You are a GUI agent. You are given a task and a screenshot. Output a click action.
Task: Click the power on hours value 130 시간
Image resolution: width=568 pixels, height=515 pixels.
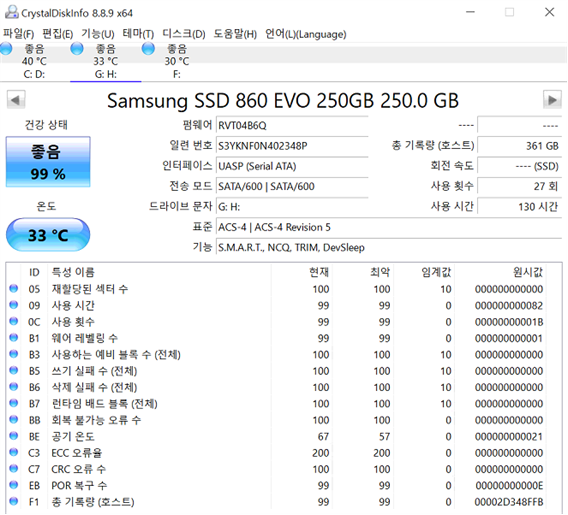point(519,207)
